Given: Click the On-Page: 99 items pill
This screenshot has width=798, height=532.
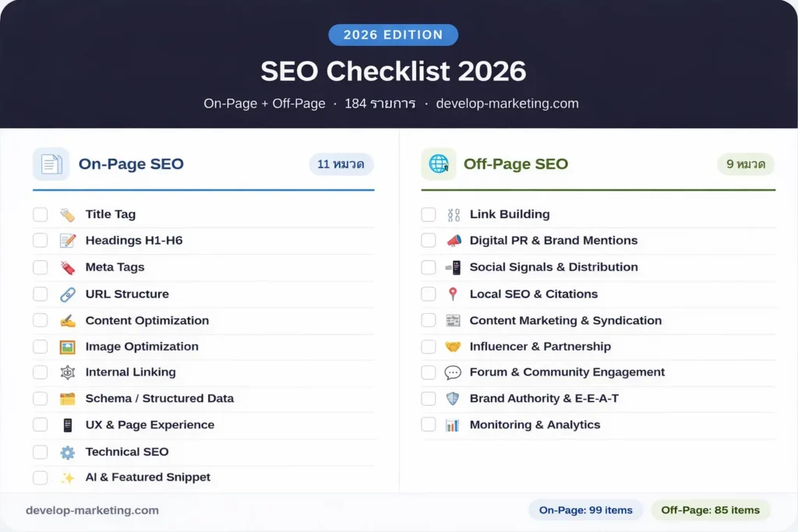Looking at the screenshot, I should click(x=585, y=510).
